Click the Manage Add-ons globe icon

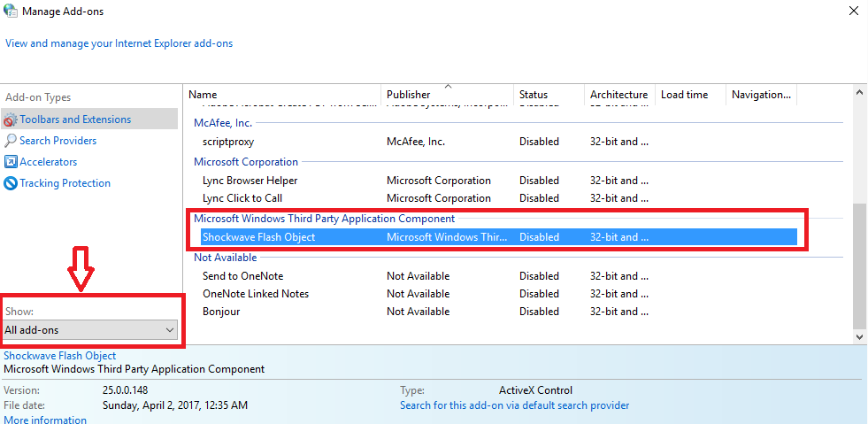click(x=10, y=11)
